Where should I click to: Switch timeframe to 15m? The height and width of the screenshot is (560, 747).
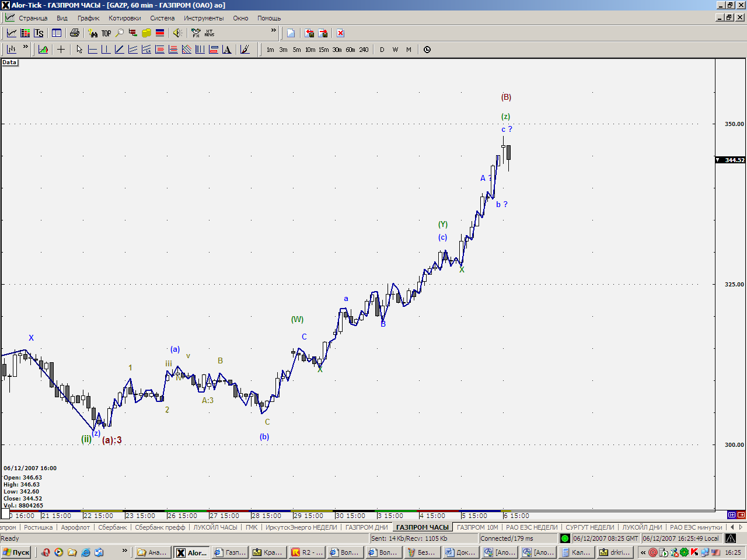coord(324,50)
